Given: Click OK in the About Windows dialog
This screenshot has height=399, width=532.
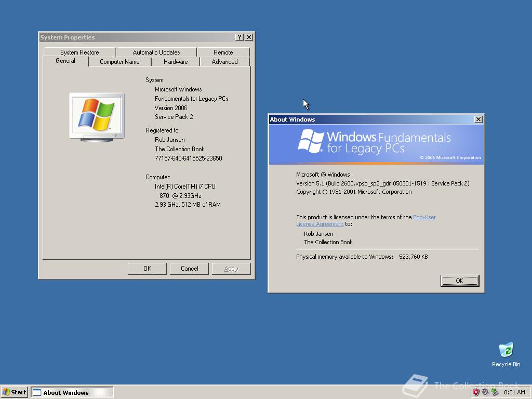Looking at the screenshot, I should click(459, 281).
